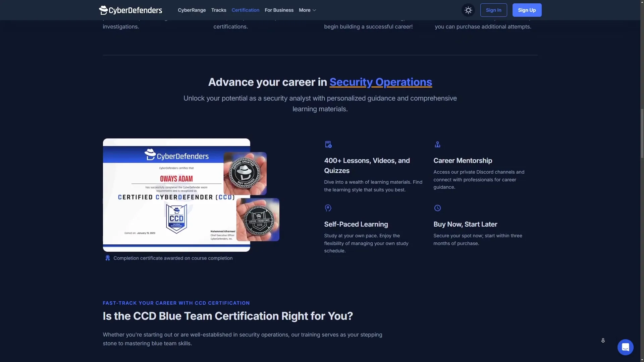Select the Certification nav tab
Screen dimensions: 644x362
click(x=245, y=10)
